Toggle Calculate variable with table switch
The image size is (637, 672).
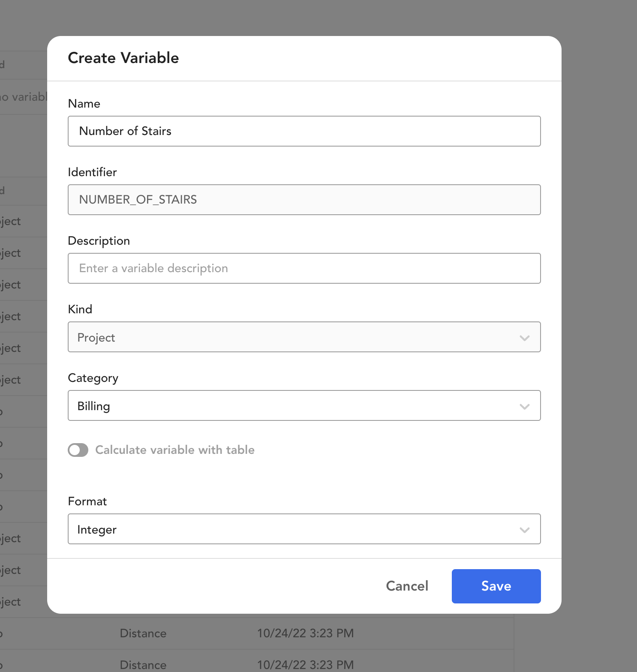78,450
